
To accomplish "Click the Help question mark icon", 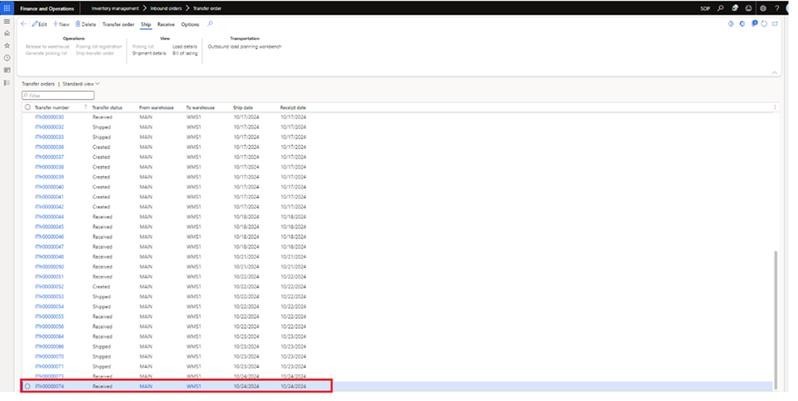I will tap(776, 8).
